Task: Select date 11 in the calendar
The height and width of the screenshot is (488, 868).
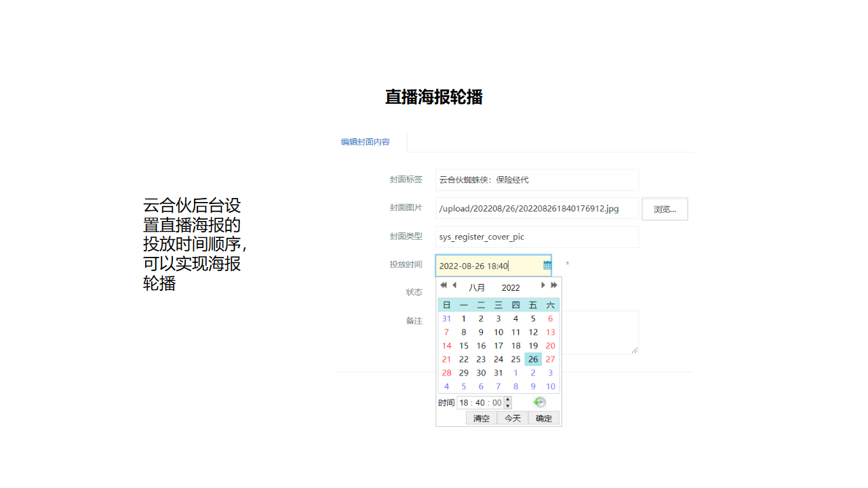Action: pos(516,332)
